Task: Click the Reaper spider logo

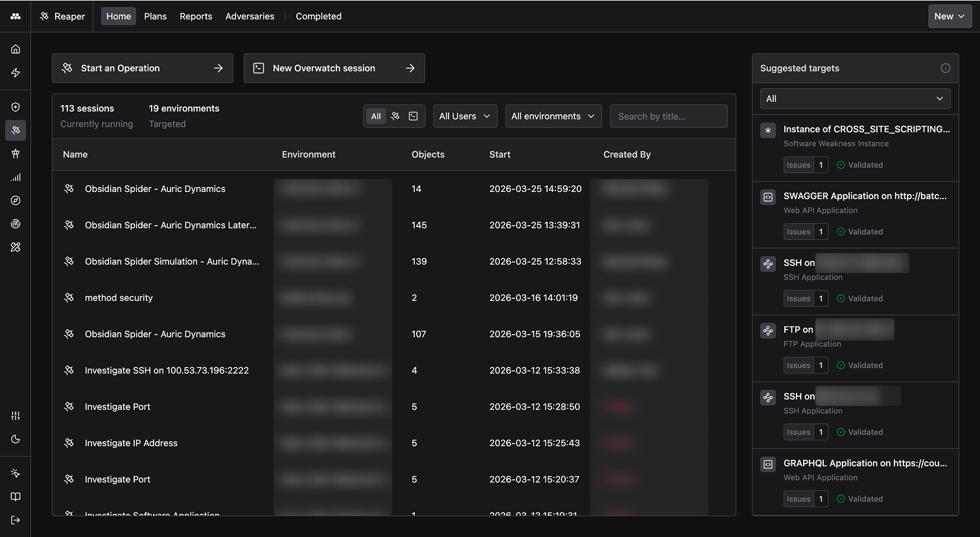Action: 44,16
